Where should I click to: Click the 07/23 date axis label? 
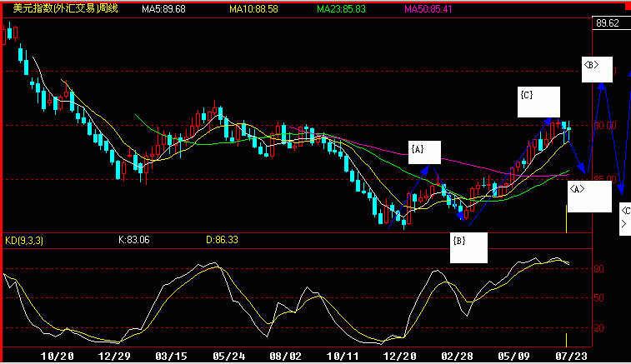pos(571,356)
